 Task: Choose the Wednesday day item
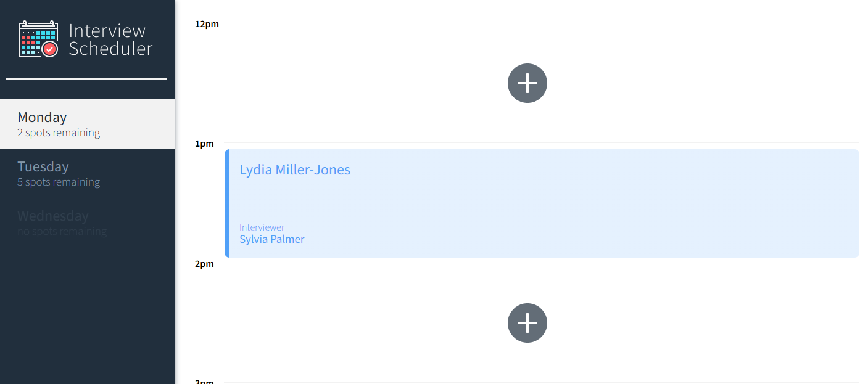pos(88,223)
